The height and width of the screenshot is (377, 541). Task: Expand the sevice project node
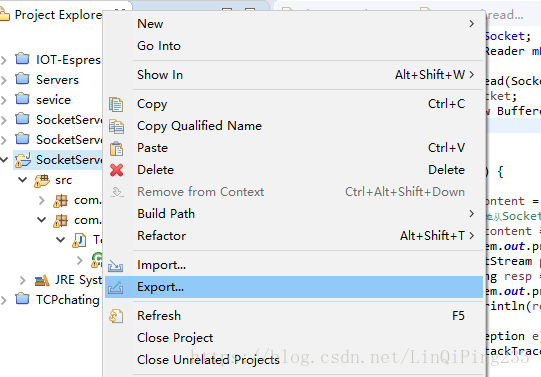click(x=4, y=100)
